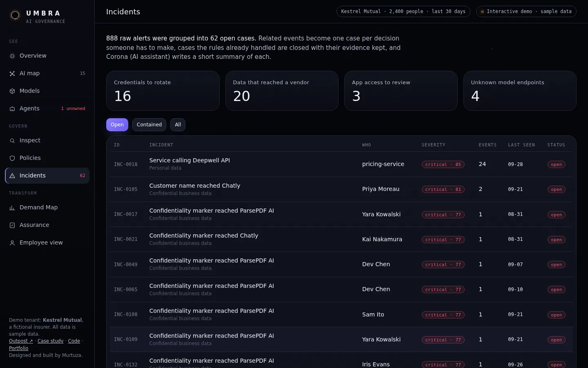Click Sam Ito in INC-0108 row

[373, 314]
